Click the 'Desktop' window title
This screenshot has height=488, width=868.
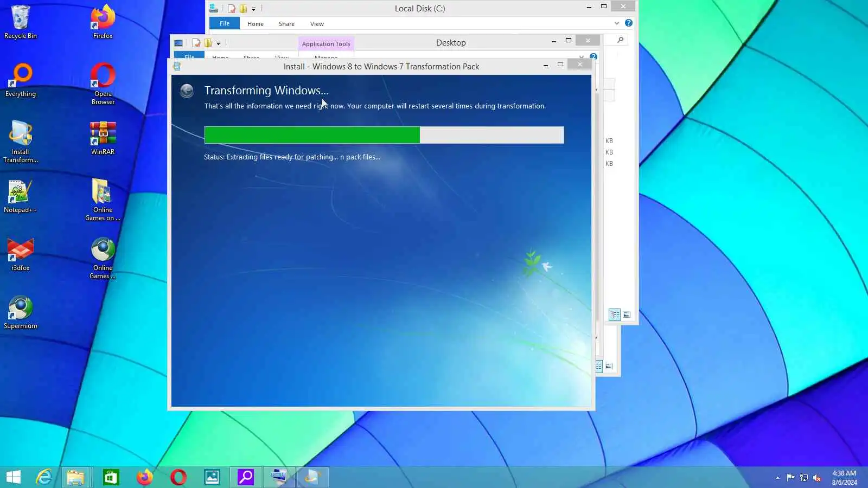tap(451, 43)
